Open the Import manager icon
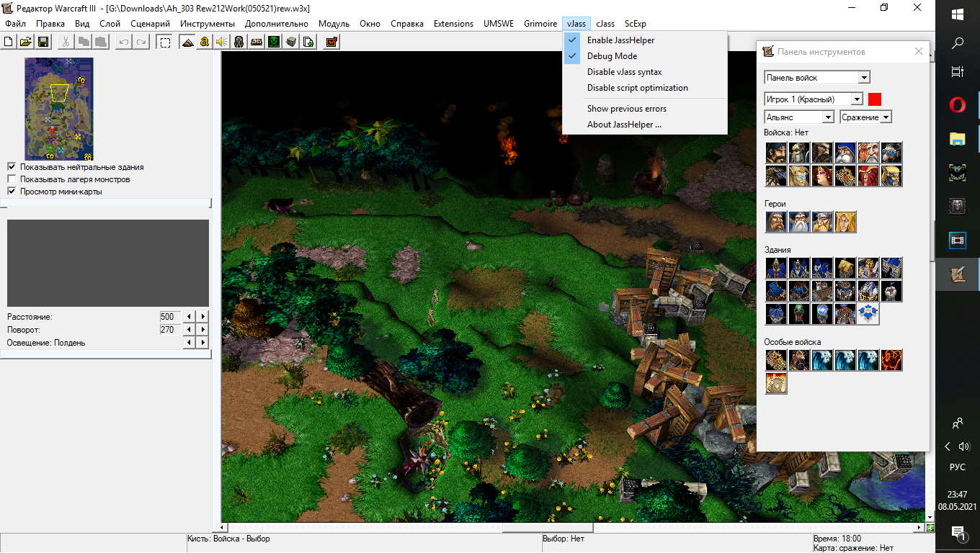Image resolution: width=980 pixels, height=553 pixels. 308,42
